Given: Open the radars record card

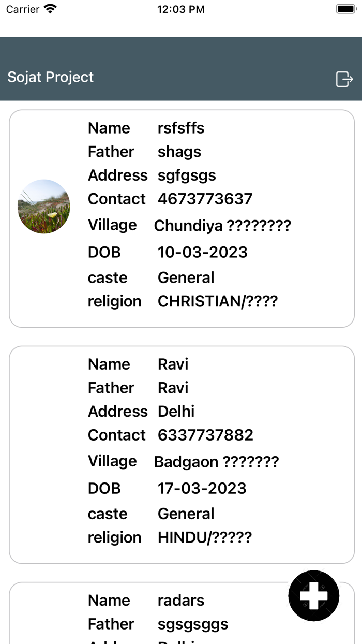Looking at the screenshot, I should pyautogui.click(x=155, y=613).
